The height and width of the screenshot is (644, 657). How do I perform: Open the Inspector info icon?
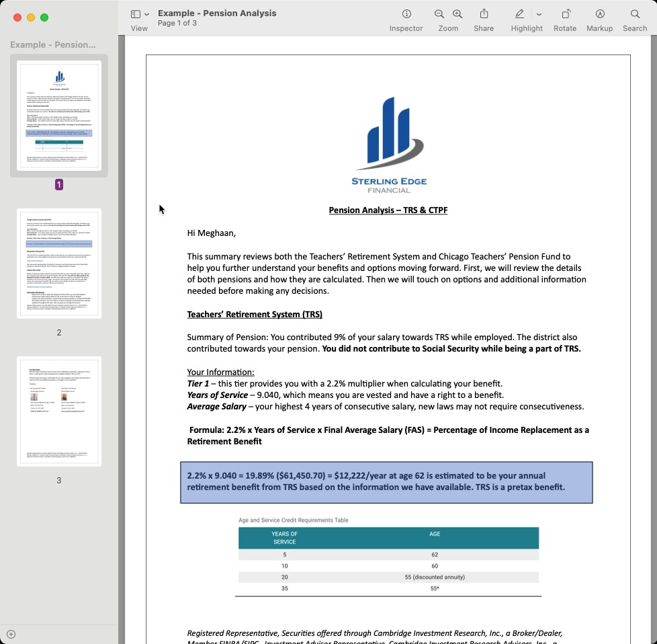(x=406, y=14)
